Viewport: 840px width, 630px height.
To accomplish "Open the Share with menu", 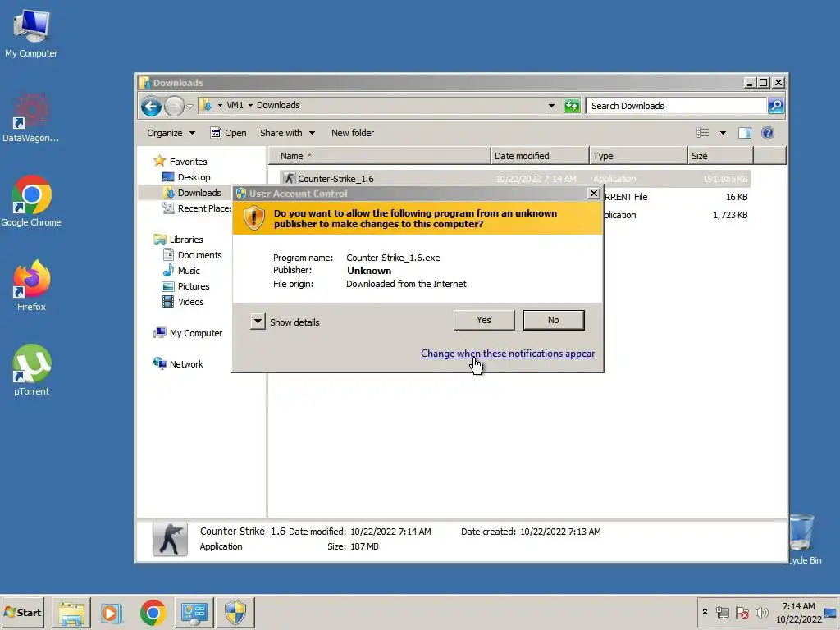I will (287, 133).
